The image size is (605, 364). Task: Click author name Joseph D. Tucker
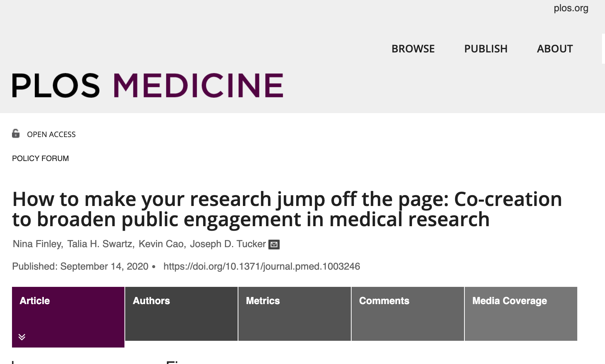pyautogui.click(x=228, y=244)
